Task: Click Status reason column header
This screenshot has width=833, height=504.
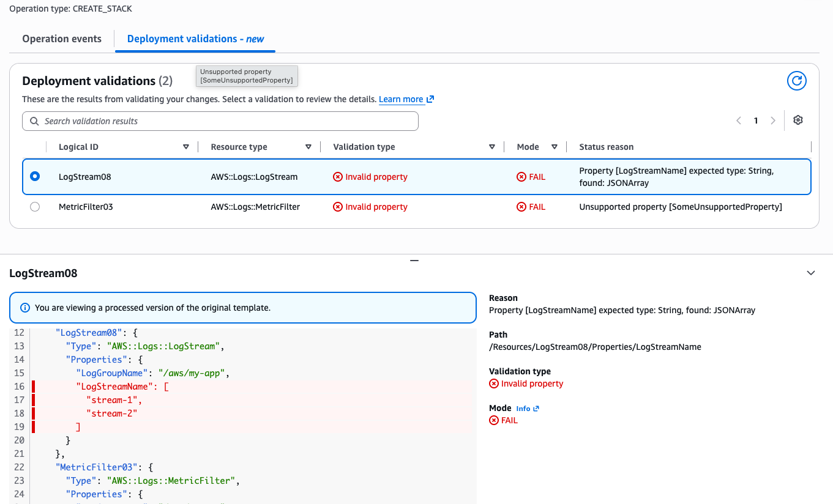Action: 606,147
